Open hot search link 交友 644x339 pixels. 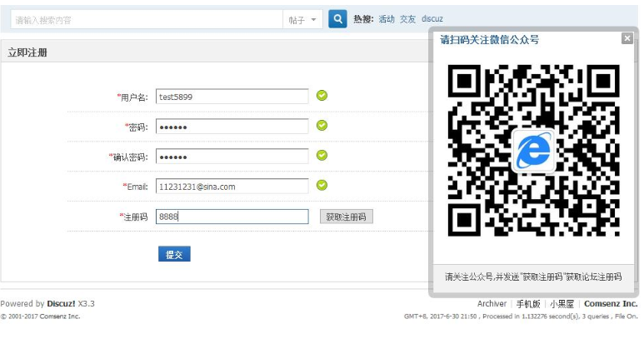pyautogui.click(x=408, y=19)
